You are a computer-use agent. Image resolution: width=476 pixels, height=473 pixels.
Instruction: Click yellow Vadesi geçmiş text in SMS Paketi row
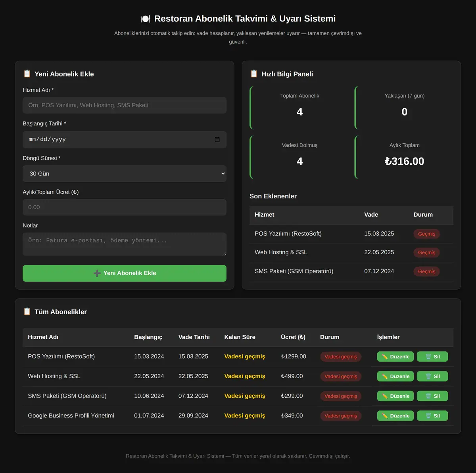point(245,396)
